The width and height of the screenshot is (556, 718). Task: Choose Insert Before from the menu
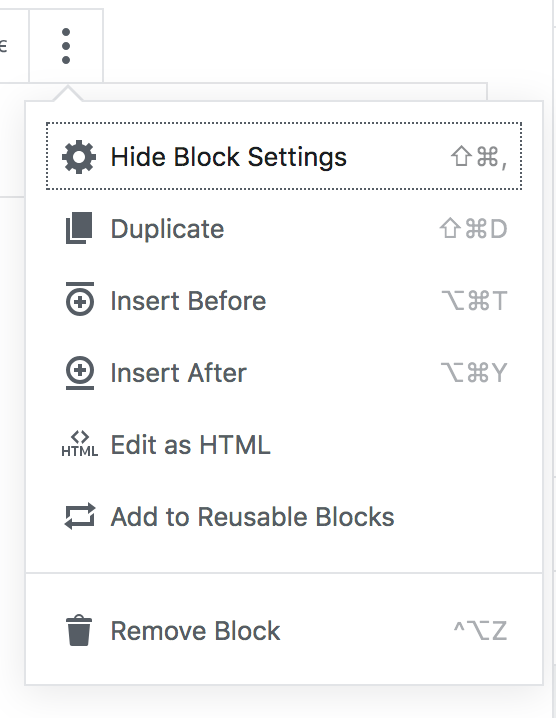(x=283, y=300)
